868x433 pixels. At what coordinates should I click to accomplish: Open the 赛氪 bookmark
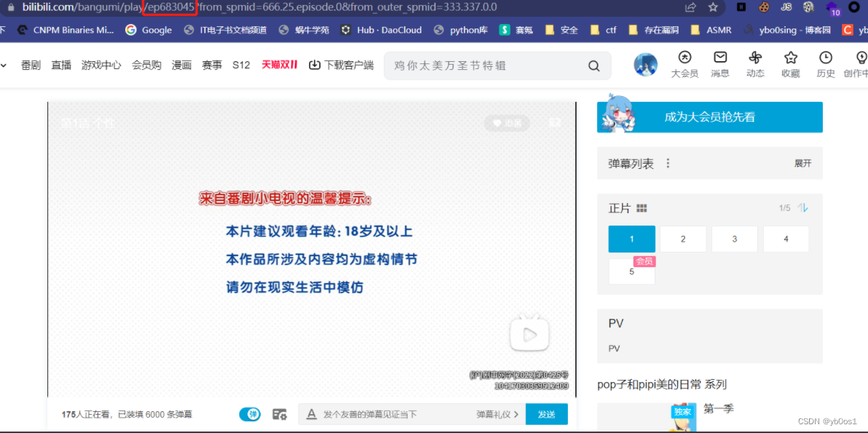coord(516,30)
